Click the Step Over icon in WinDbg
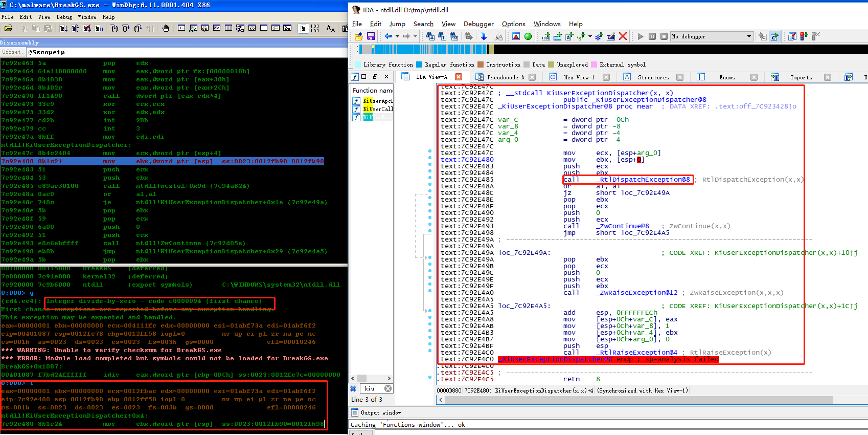Viewport: 868px width, 435px height. 126,28
